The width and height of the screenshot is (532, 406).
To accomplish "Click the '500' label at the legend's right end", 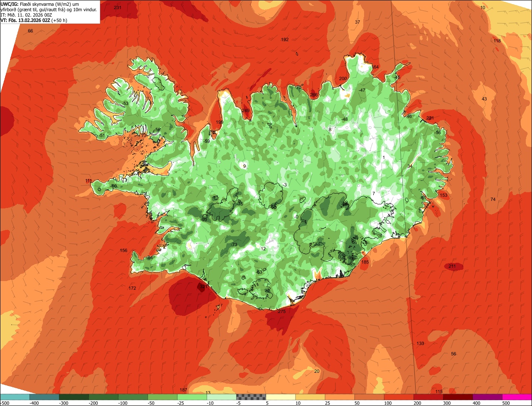I will 506,403.
